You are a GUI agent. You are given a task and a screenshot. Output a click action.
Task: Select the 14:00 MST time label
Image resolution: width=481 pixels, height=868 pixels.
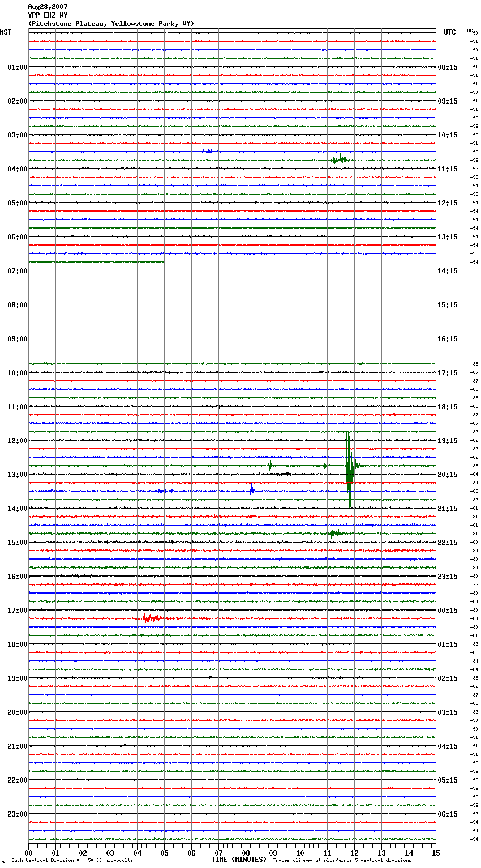pos(18,509)
